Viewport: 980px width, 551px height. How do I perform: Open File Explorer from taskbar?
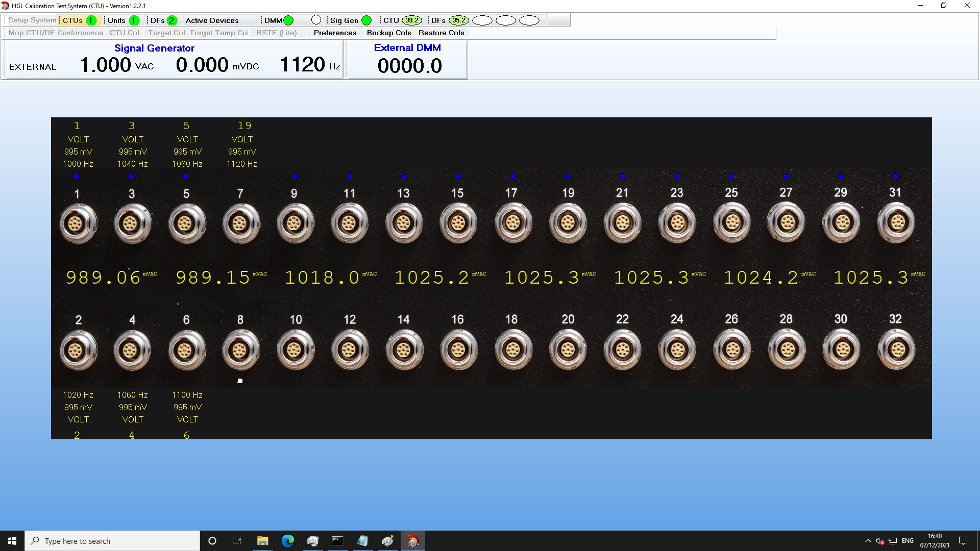pyautogui.click(x=262, y=541)
